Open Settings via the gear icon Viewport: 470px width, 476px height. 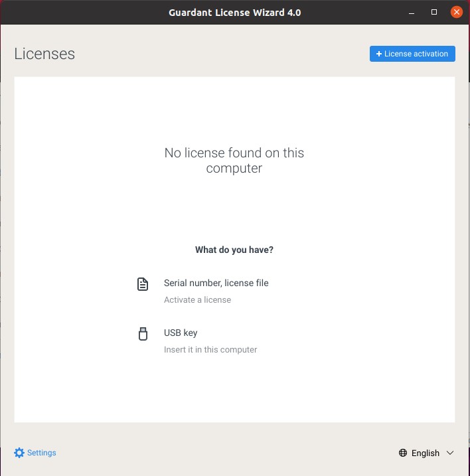(19, 453)
